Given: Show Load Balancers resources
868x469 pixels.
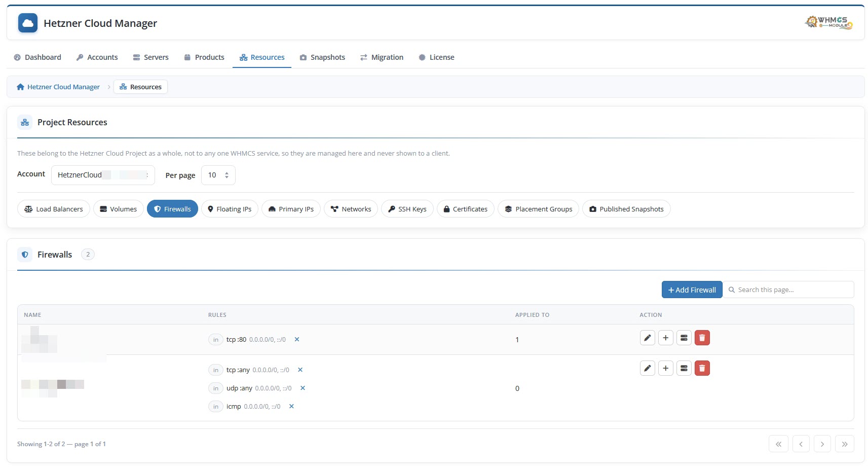Looking at the screenshot, I should pos(54,209).
